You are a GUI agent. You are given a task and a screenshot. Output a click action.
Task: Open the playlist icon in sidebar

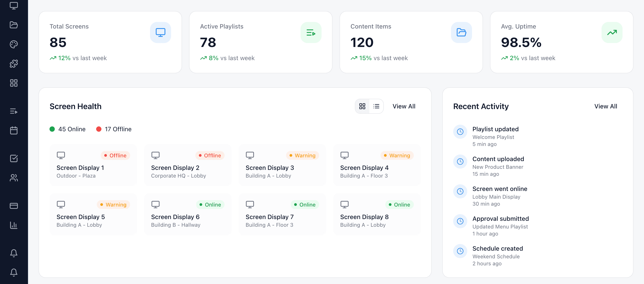coord(14,111)
